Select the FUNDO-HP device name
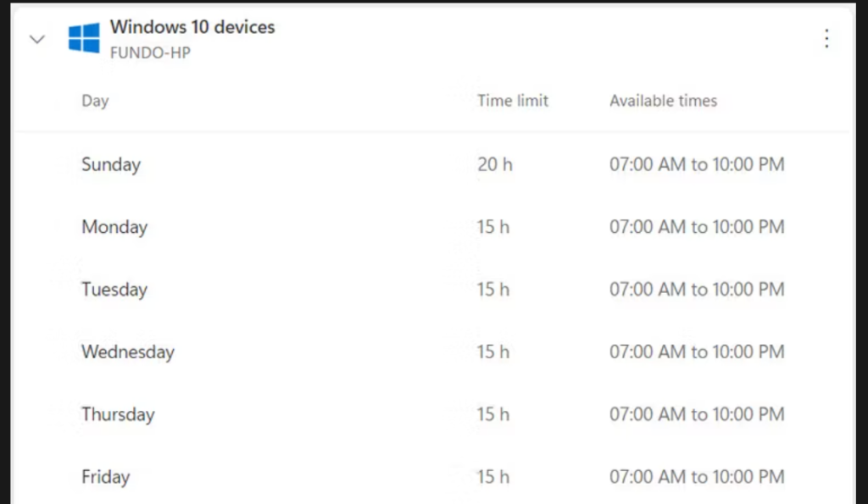The image size is (868, 504). pyautogui.click(x=150, y=53)
